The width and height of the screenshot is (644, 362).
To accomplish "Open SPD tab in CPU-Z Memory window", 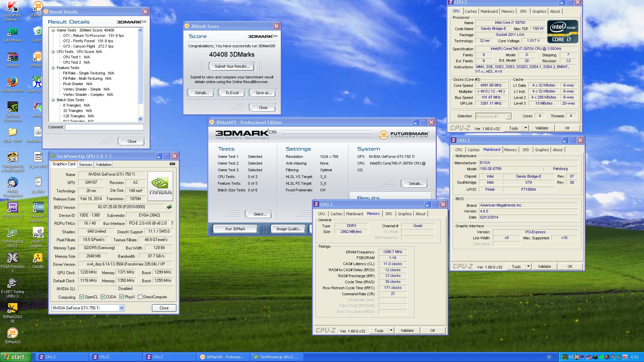I will tap(388, 214).
